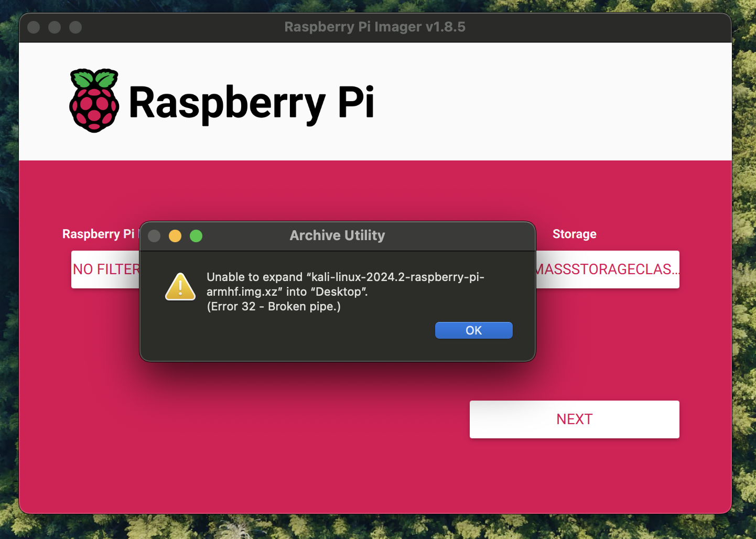The height and width of the screenshot is (539, 756).
Task: Click the Archive Utility title bar text
Action: tap(337, 235)
